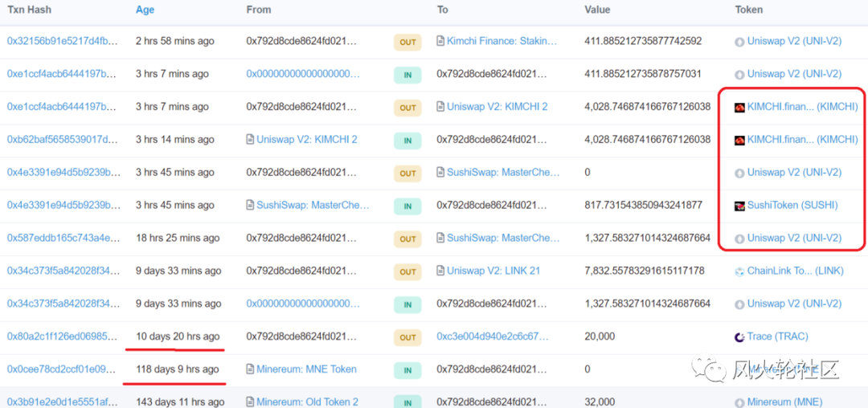Open Uniswap V2 (UNI-V2) token link in 2 hrs 58 mins row
This screenshot has width=868, height=408.
tap(794, 41)
